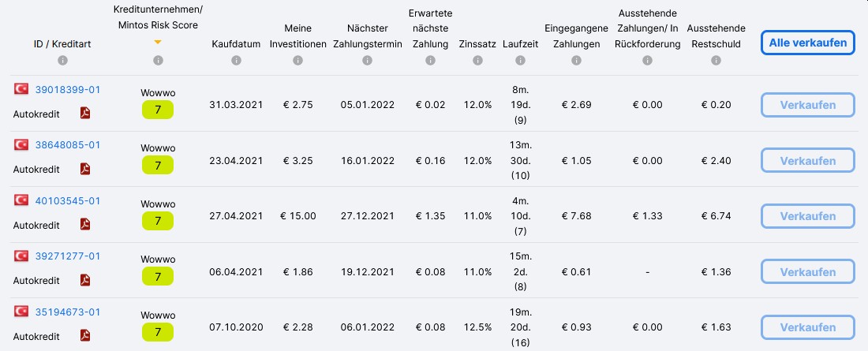Click info icon under Eingegangene Zahlungen

(x=576, y=61)
